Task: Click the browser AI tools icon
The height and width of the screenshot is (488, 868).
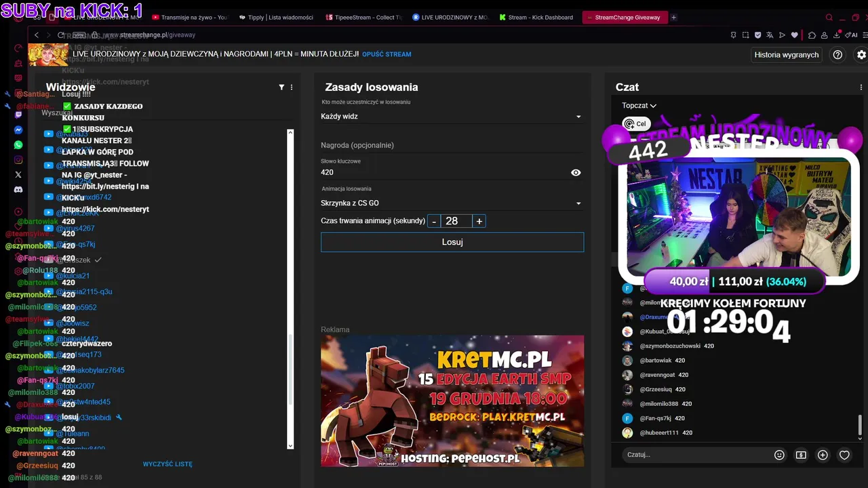Action: click(851, 35)
